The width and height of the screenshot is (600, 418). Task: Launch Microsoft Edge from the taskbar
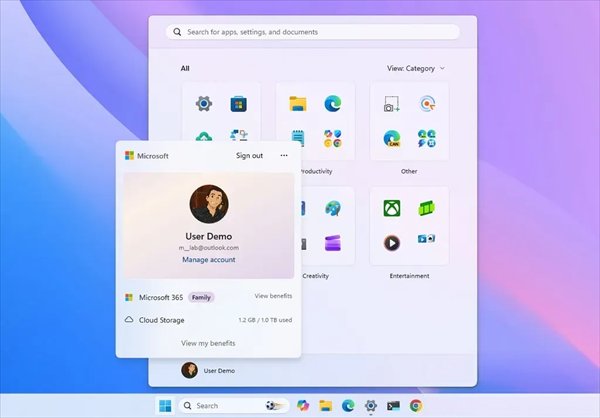tap(348, 405)
